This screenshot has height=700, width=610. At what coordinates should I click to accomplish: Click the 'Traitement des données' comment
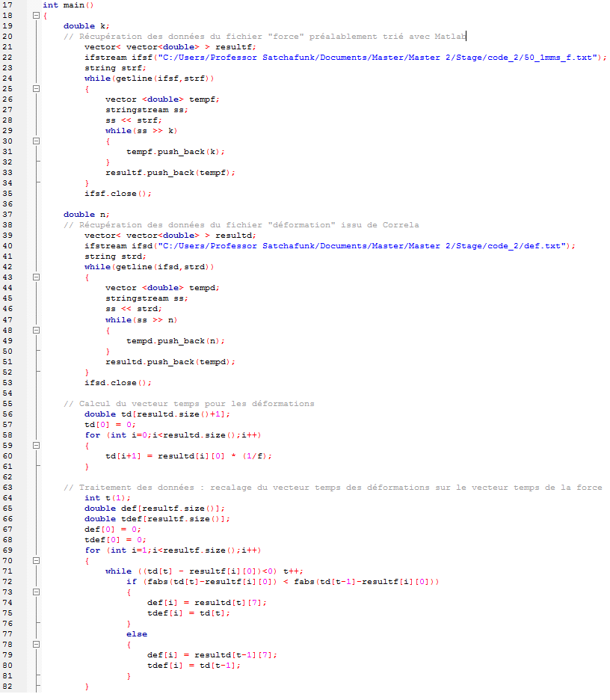point(333,488)
